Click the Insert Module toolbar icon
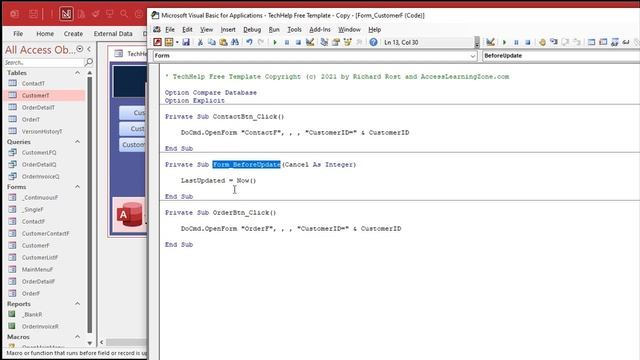Image resolution: width=640 pixels, height=360 pixels. pos(169,42)
